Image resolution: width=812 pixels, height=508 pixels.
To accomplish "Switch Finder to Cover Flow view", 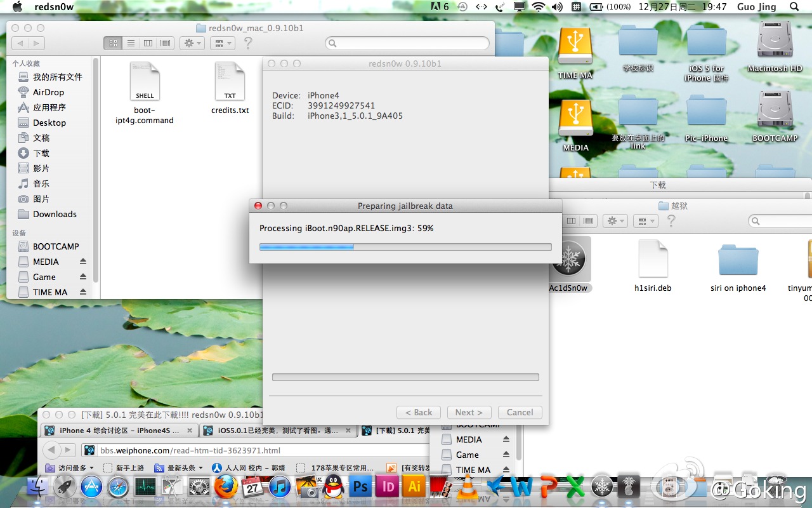I will [x=166, y=43].
